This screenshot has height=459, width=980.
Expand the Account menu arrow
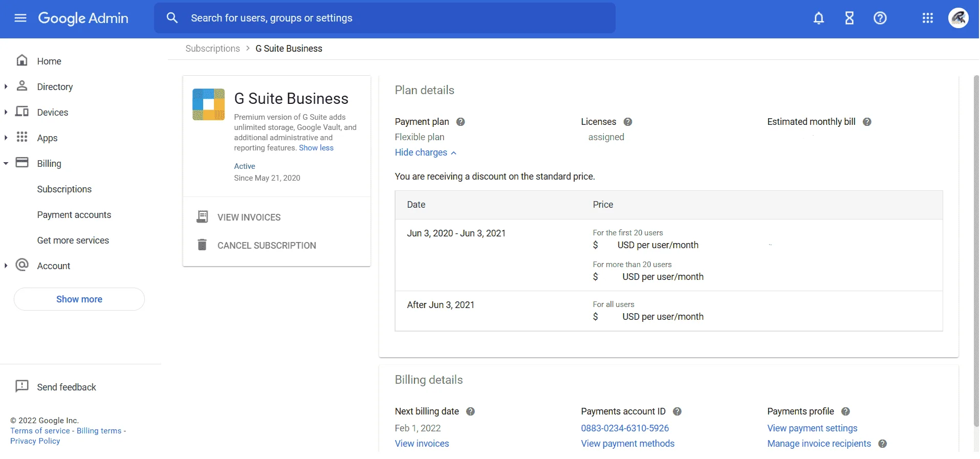6,266
